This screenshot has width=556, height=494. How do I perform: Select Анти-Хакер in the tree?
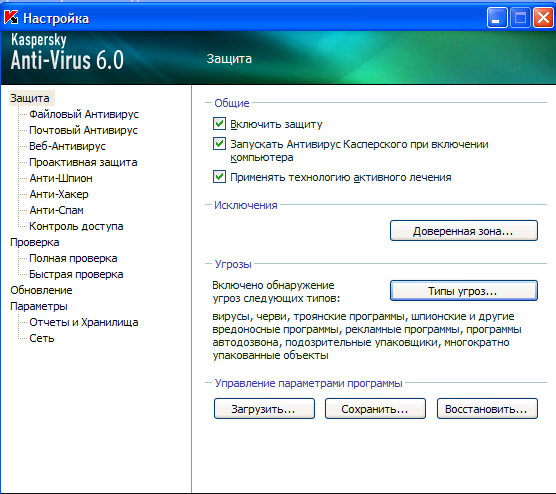tap(59, 194)
